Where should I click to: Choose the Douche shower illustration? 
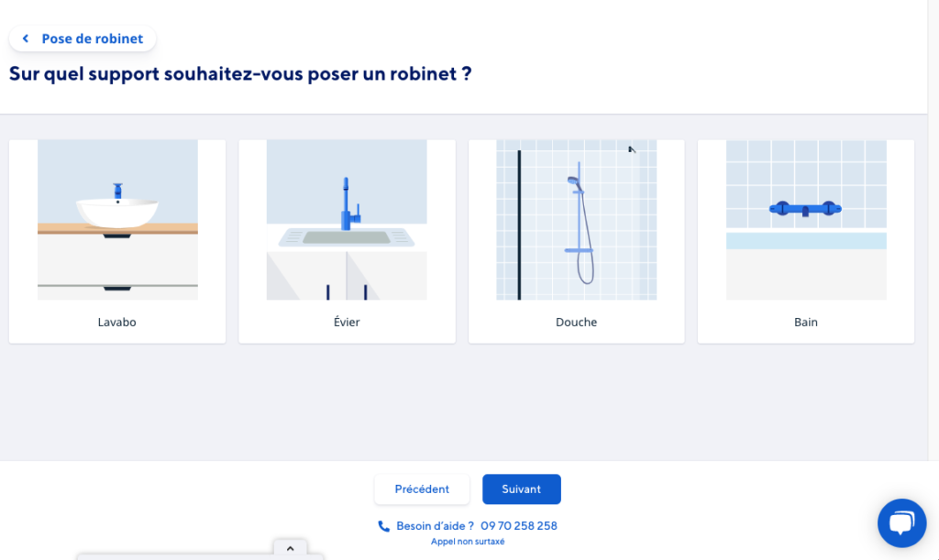[x=576, y=220]
